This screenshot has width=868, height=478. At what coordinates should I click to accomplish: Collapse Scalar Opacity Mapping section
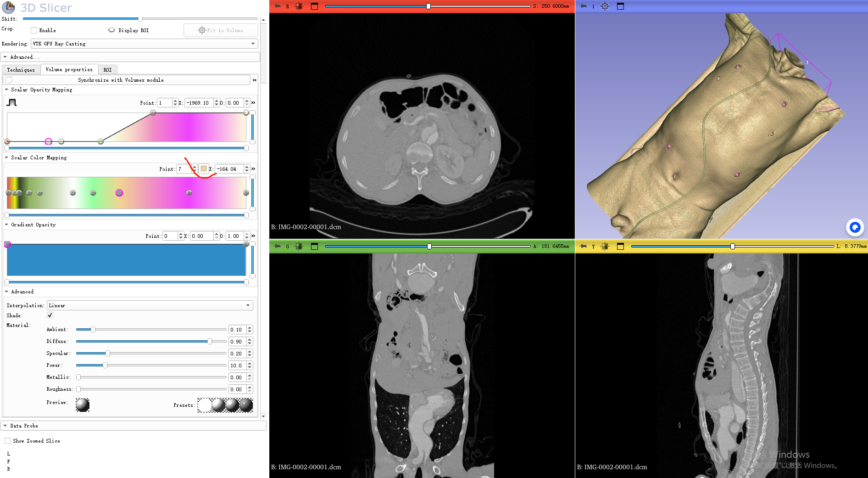pos(6,90)
